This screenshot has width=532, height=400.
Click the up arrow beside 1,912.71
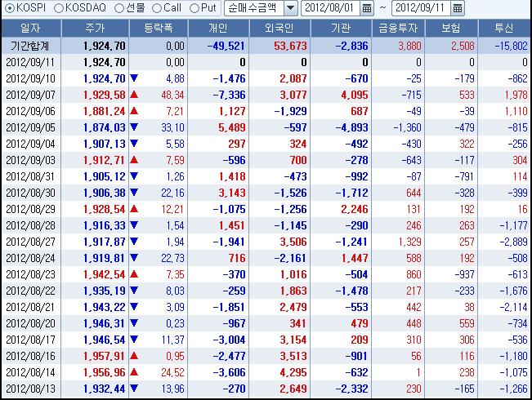[134, 160]
